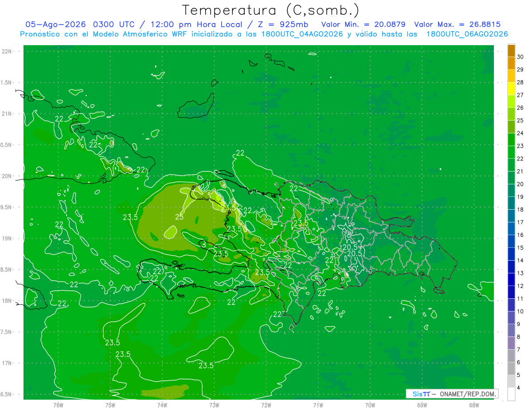Click the "19N" latitude axis label
Viewport: 532px width, 411px height.
point(7,239)
